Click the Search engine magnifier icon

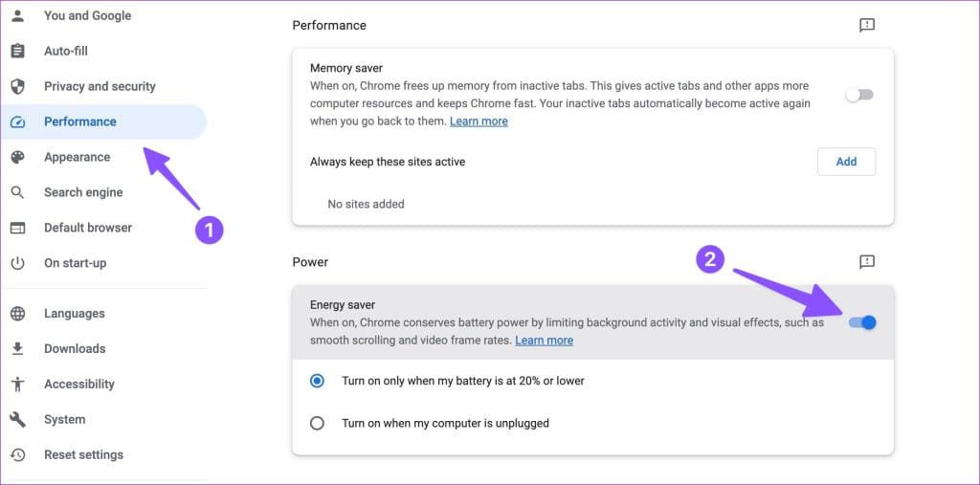(x=17, y=192)
